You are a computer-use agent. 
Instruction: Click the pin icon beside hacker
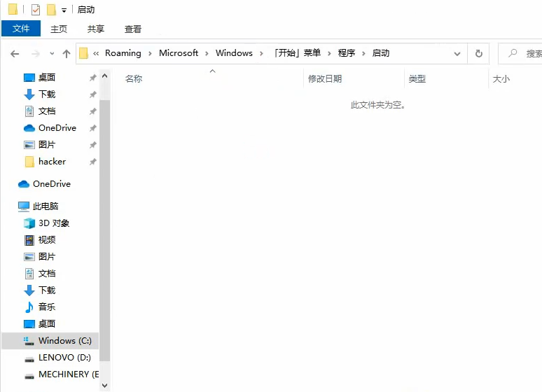92,162
